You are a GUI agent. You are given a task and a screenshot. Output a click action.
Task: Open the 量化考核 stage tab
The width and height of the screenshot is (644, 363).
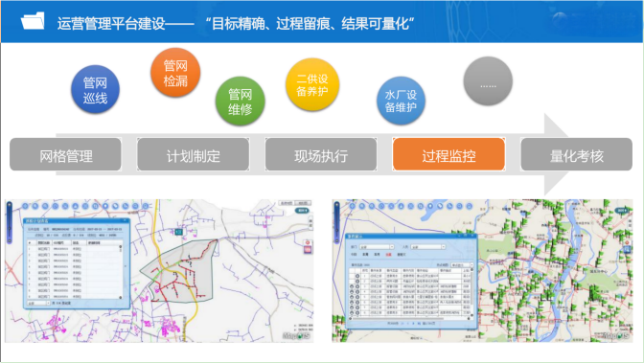point(576,154)
